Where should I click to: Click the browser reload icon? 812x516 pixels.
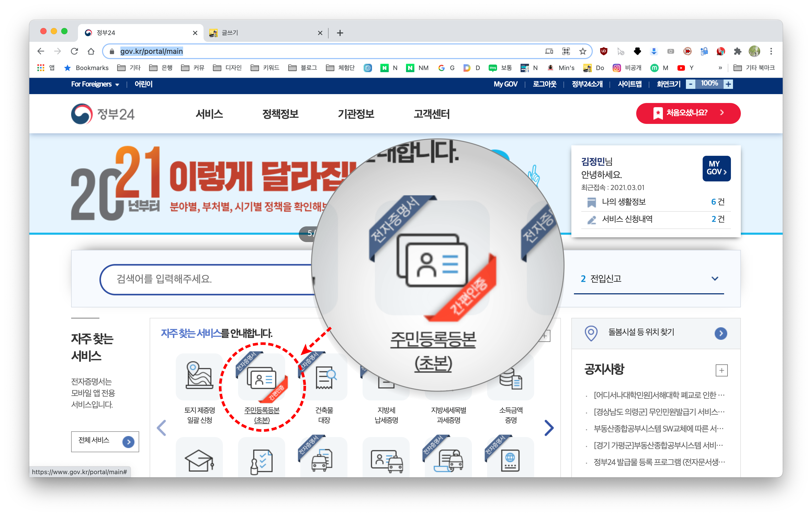(x=75, y=51)
